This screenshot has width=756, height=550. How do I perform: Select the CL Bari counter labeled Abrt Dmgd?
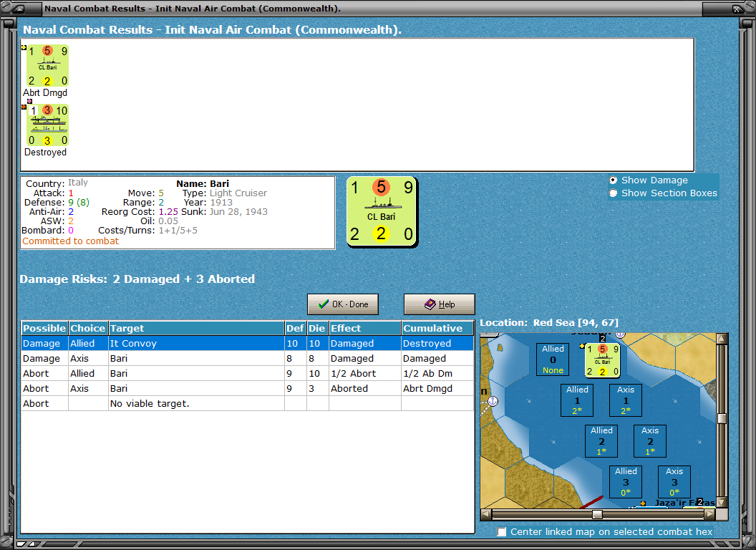click(x=47, y=66)
